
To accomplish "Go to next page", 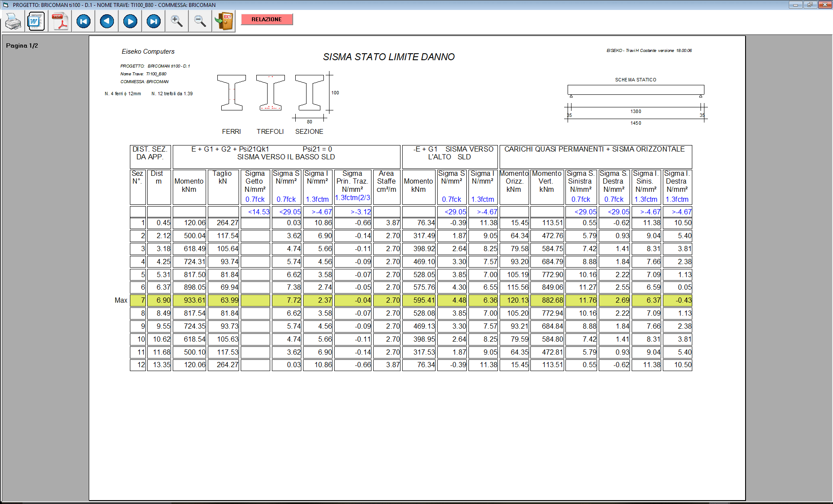I will click(130, 21).
